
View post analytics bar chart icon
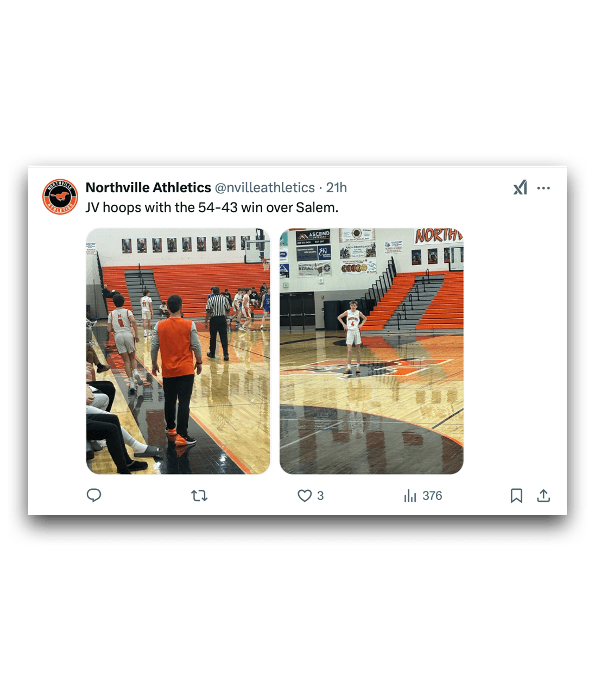coord(410,495)
